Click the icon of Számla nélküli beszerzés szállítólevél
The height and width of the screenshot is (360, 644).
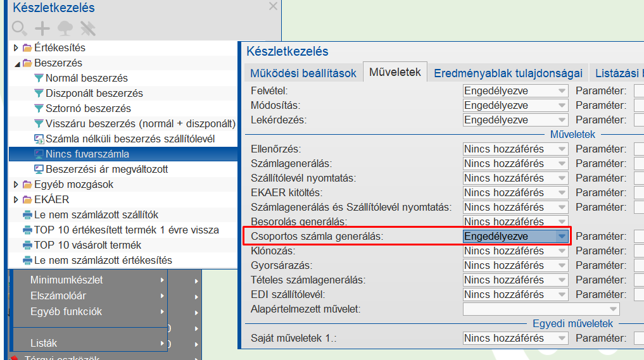[39, 139]
